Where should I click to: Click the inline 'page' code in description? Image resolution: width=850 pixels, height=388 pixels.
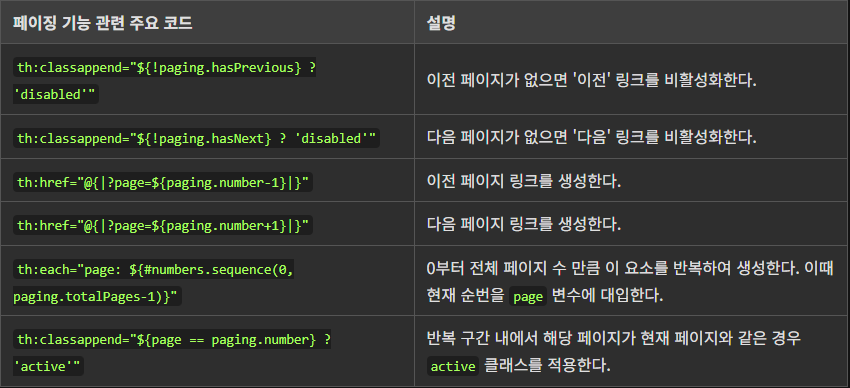pyautogui.click(x=529, y=297)
